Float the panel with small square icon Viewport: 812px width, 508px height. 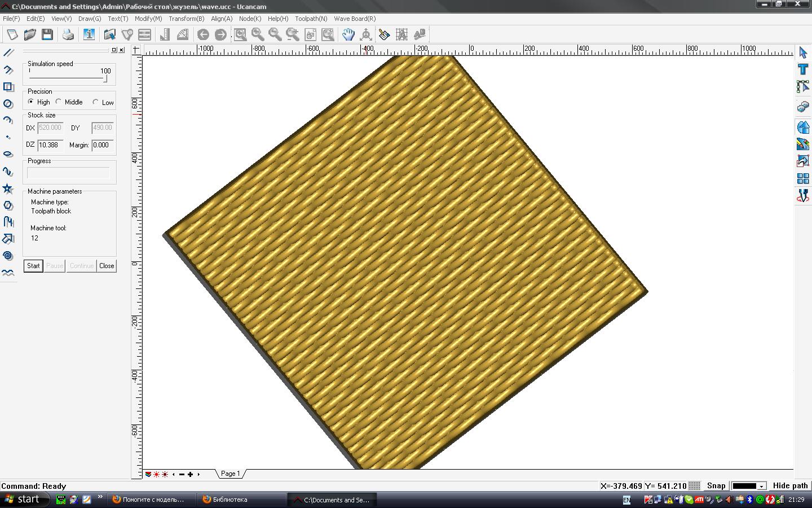tap(113, 50)
